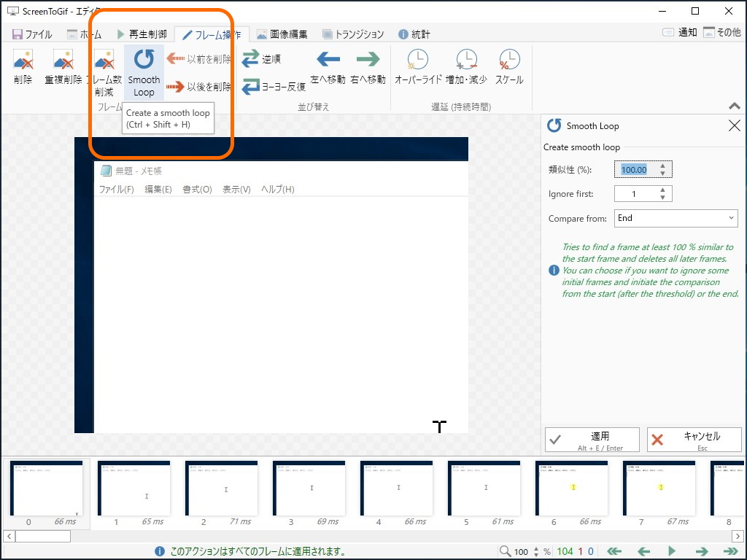Go to first frame button
The image size is (747, 560).
pyautogui.click(x=614, y=551)
